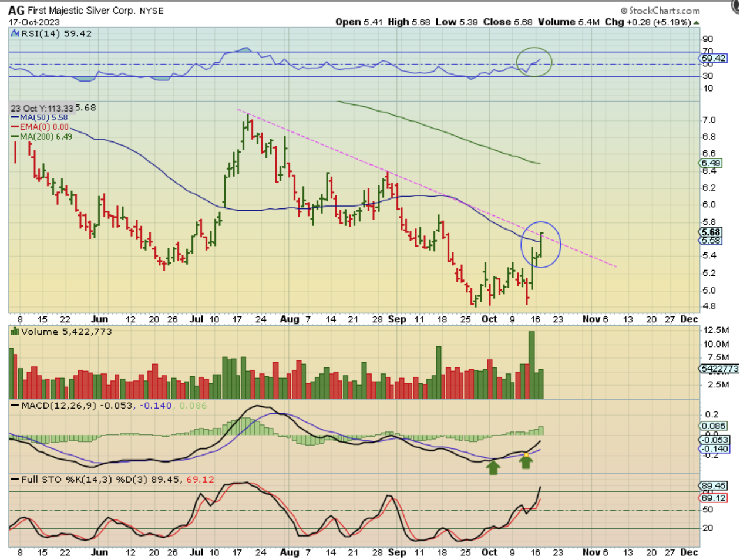
Task: Click the 'Volume 5.4M' header value
Action: coord(569,22)
